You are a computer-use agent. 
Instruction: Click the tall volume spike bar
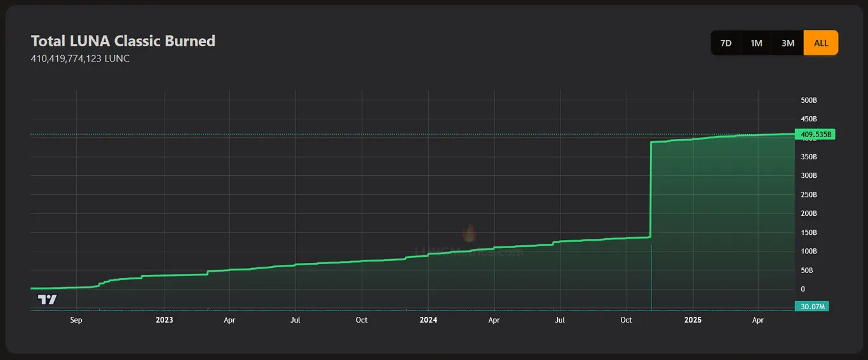[651, 277]
